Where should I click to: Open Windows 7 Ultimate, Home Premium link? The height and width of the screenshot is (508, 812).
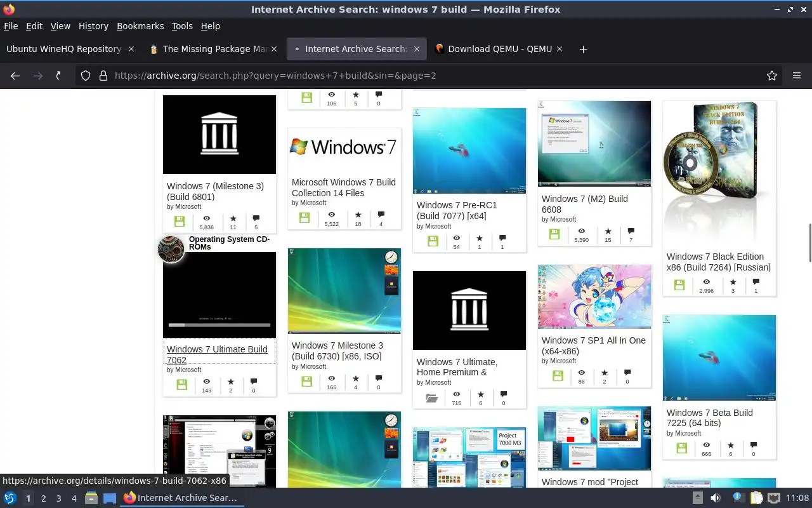coord(457,367)
